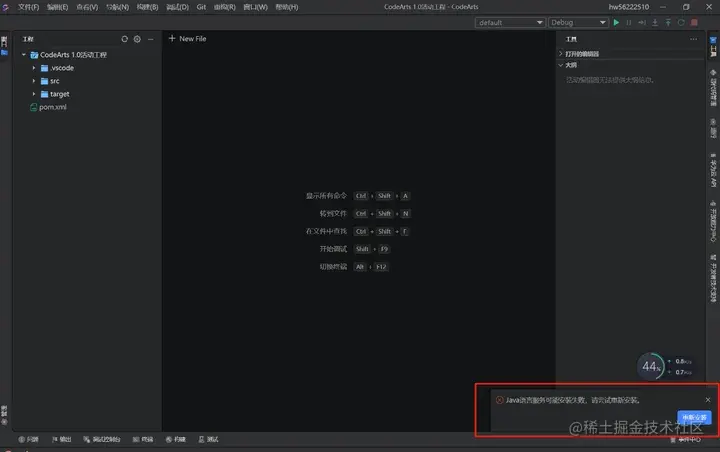Click the CodeArts logo icon
720x452 pixels.
[x=6, y=7]
